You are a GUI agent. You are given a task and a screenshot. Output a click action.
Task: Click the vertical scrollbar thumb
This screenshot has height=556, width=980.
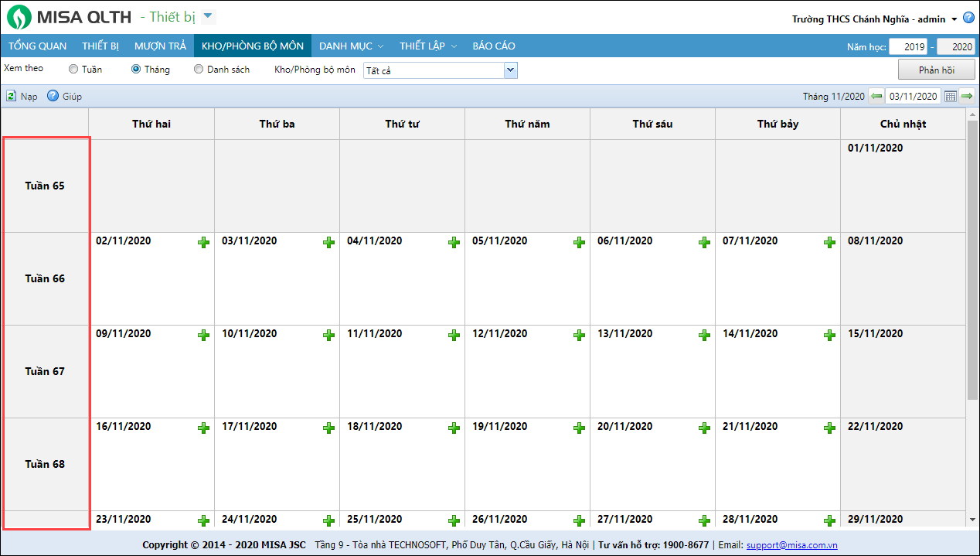971,259
